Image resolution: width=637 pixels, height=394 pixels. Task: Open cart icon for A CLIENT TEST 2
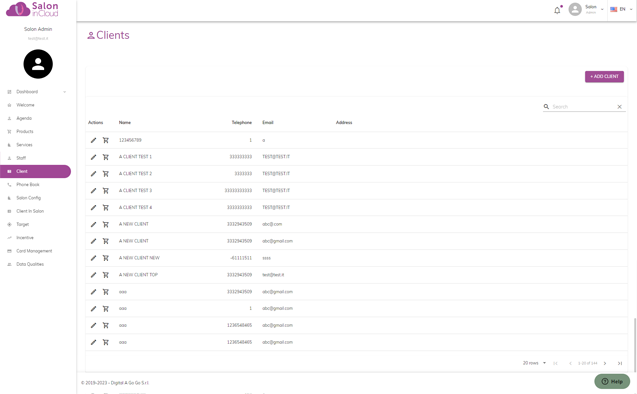pos(106,174)
